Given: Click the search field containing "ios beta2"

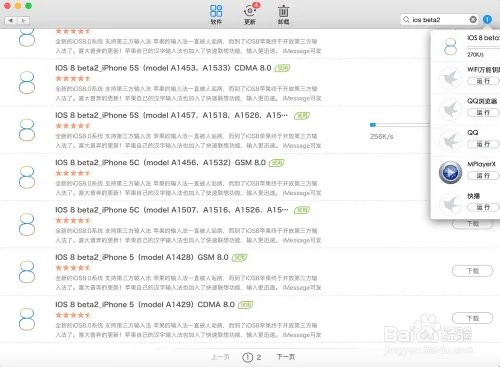Looking at the screenshot, I should [x=439, y=20].
